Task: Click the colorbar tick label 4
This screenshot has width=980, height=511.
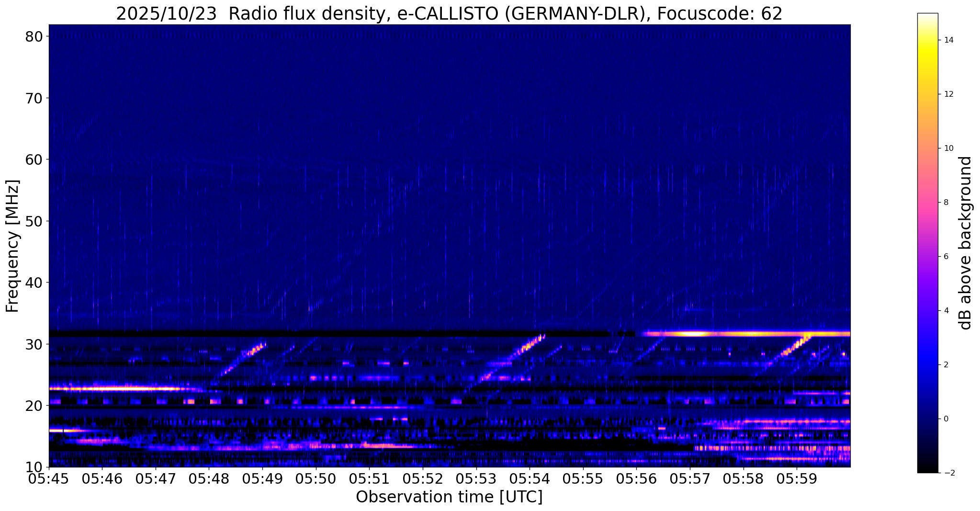Action: click(x=946, y=311)
